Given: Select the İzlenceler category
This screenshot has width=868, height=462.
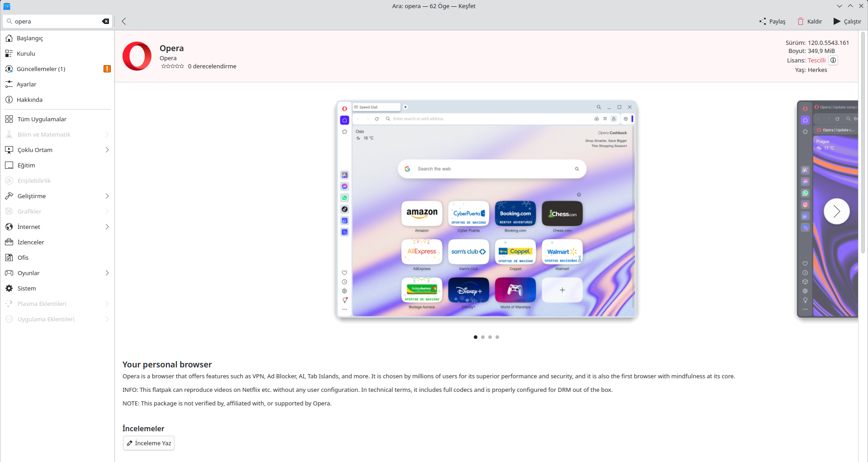Looking at the screenshot, I should pos(57,242).
